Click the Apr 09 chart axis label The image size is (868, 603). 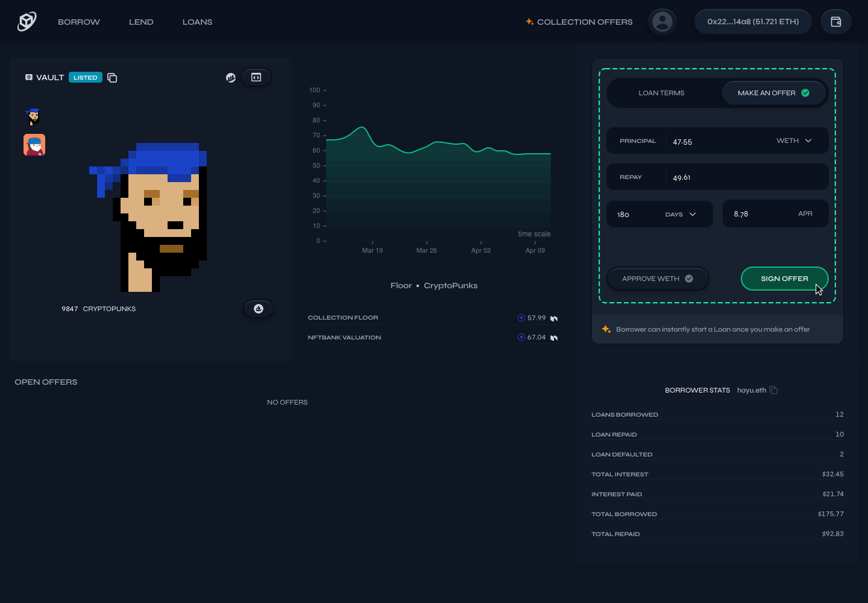(535, 250)
